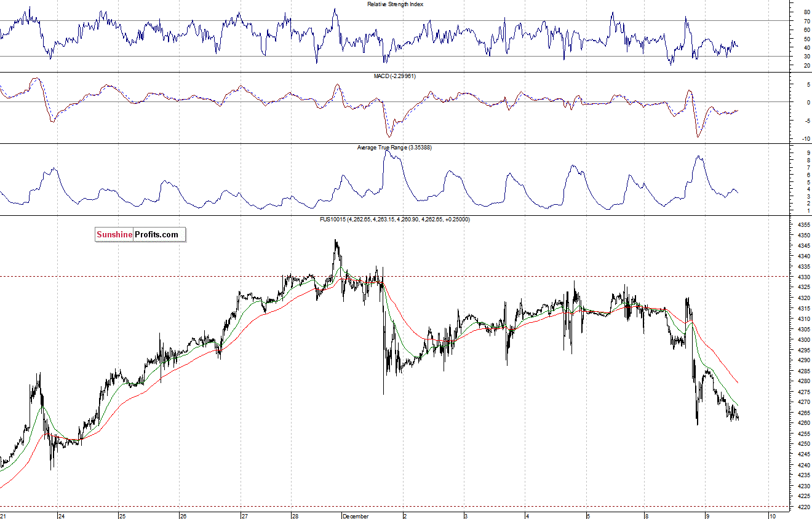Click the December label on the date axis

click(356, 515)
